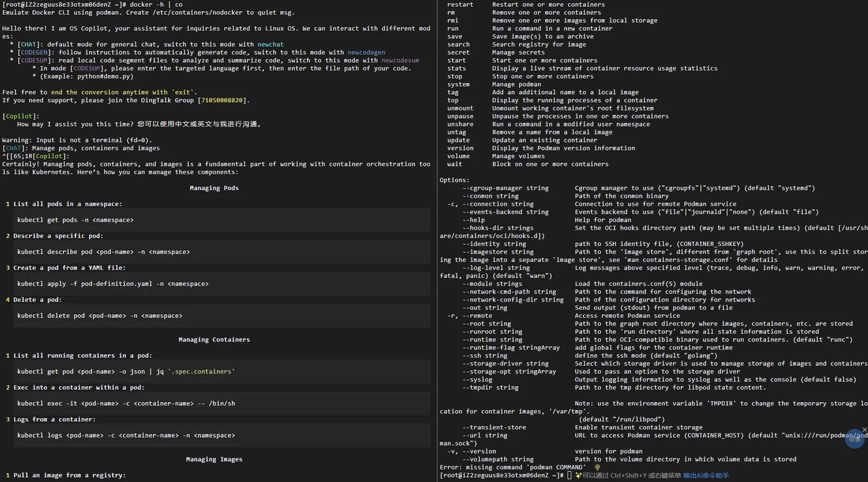This screenshot has width=868, height=482.
Task: Click the 'newcodegen' mode keyword
Action: 366,53
